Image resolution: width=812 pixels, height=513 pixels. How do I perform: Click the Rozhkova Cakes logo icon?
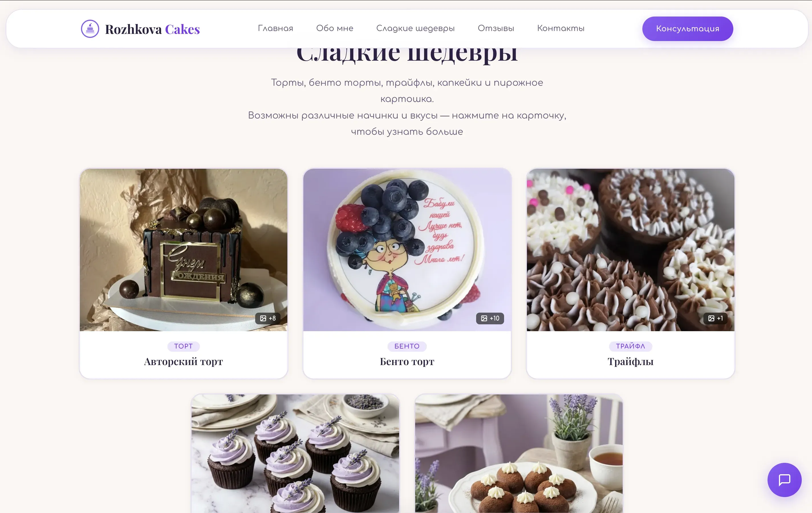point(90,29)
